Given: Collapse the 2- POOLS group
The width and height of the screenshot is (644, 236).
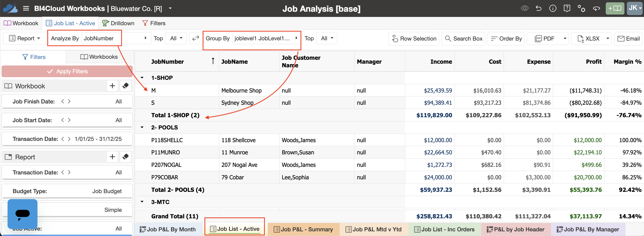Looking at the screenshot, I should [x=142, y=127].
